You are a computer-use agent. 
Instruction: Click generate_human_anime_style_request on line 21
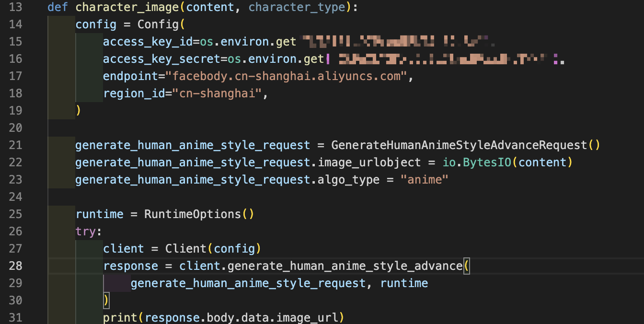coord(193,145)
